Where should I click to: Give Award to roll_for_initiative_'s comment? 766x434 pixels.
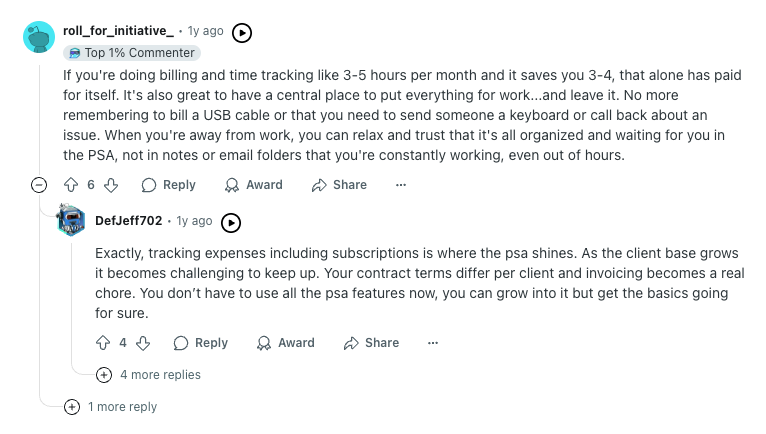(x=254, y=185)
